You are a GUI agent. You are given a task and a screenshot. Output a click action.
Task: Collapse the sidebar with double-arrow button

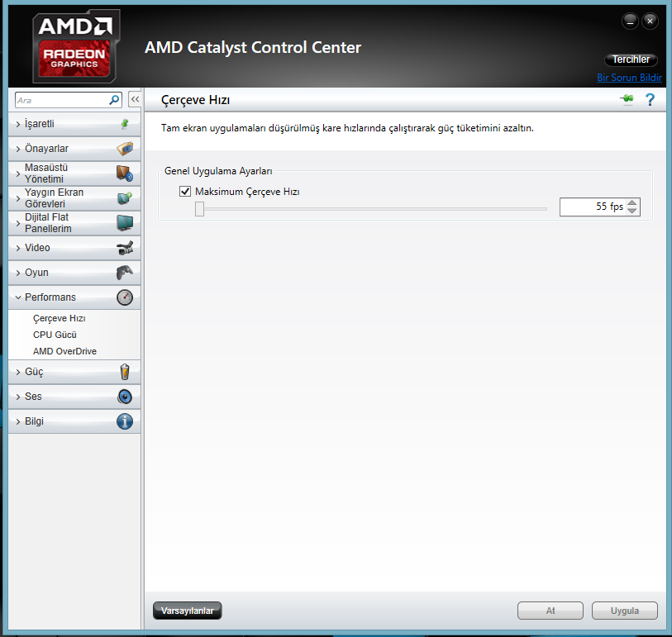pos(135,100)
